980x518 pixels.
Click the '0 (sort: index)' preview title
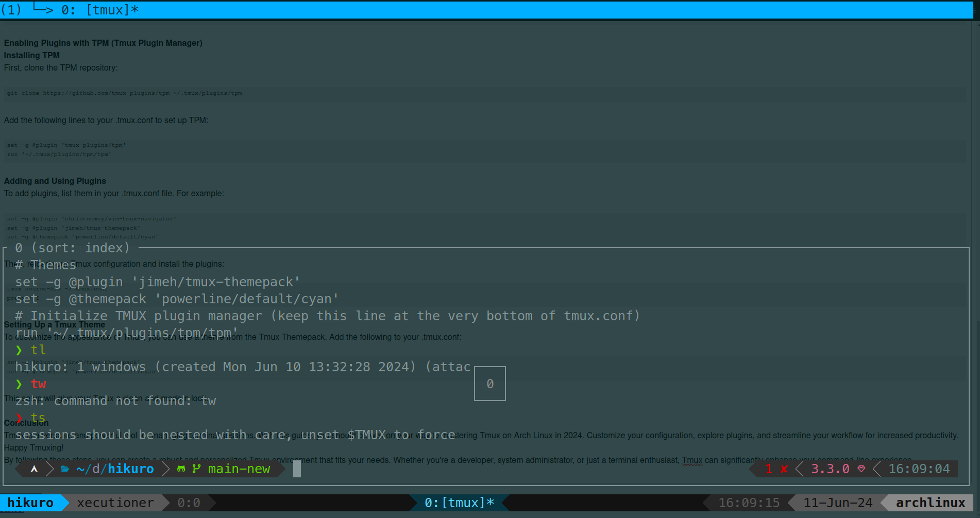click(73, 248)
